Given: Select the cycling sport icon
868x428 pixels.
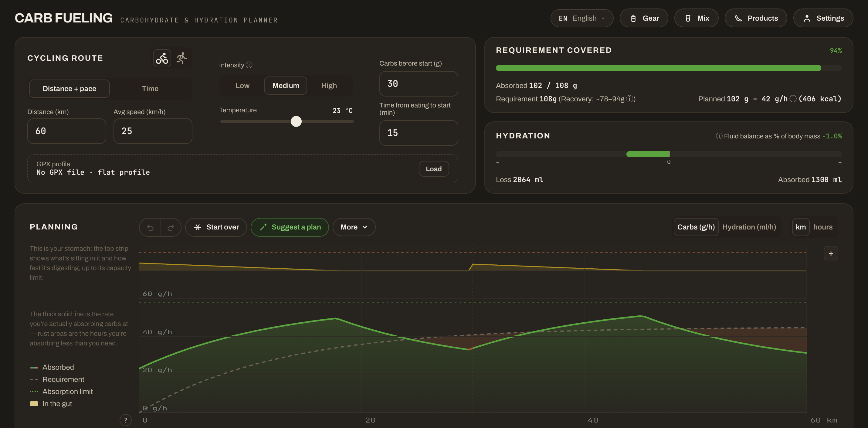Looking at the screenshot, I should (x=162, y=58).
